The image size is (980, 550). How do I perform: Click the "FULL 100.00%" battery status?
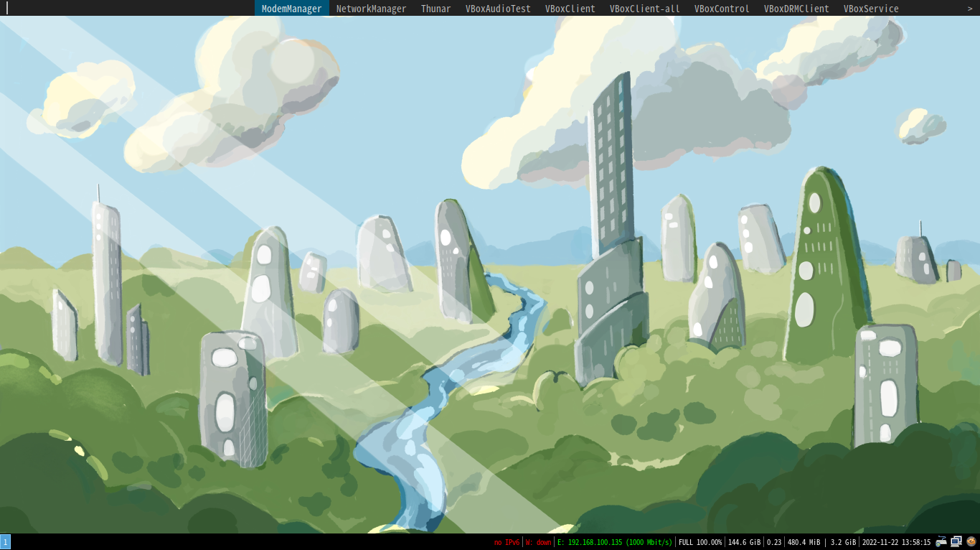(700, 543)
